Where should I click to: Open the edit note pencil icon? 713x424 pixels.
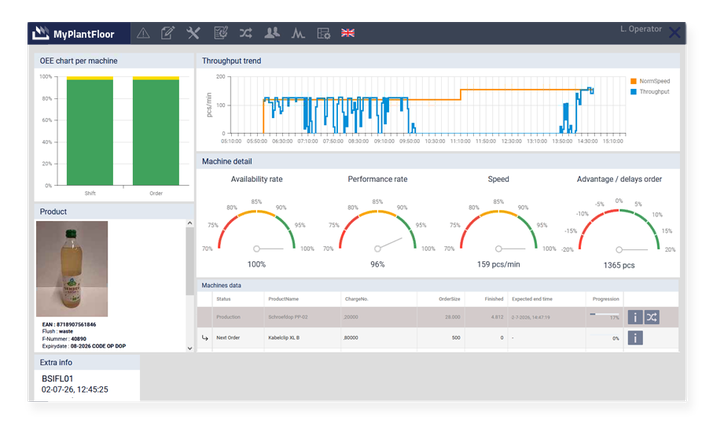pos(167,33)
